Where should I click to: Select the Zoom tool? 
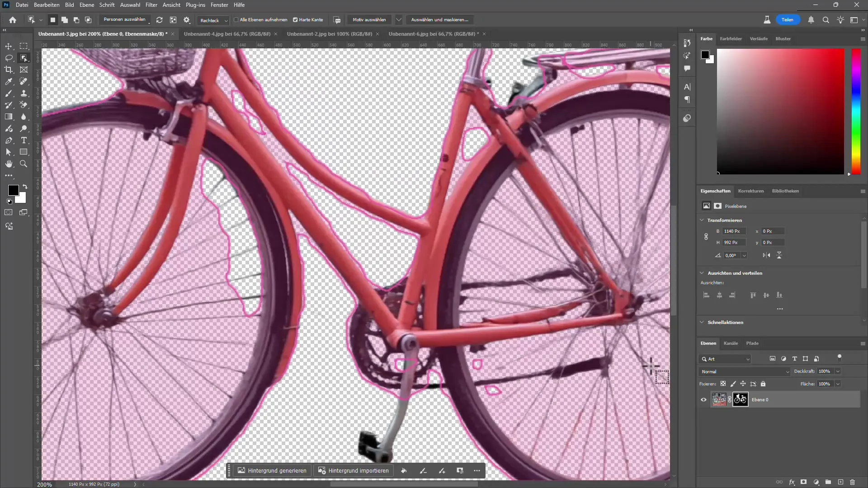coord(24,164)
